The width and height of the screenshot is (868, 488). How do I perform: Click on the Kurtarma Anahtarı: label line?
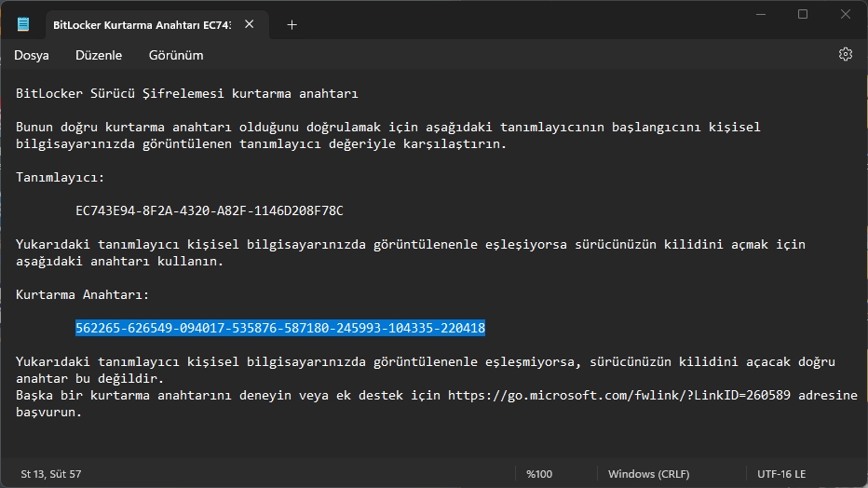pos(82,294)
